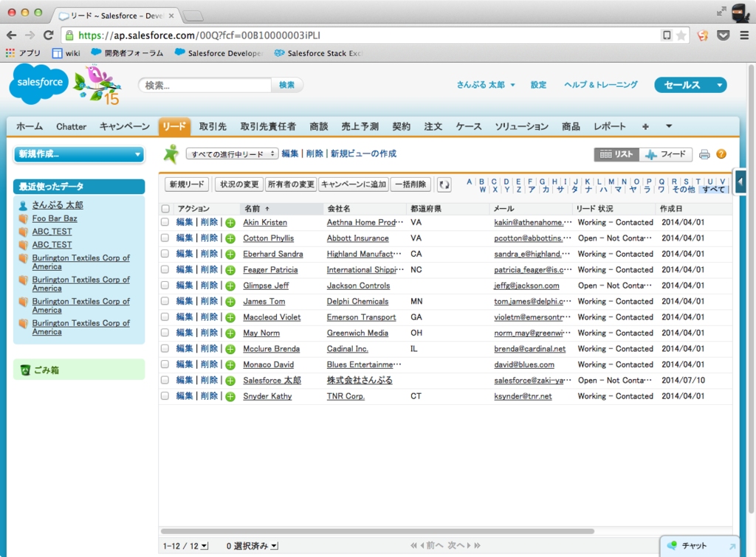
Task: Expand the tab overflow arrow after plus
Action: click(x=669, y=126)
